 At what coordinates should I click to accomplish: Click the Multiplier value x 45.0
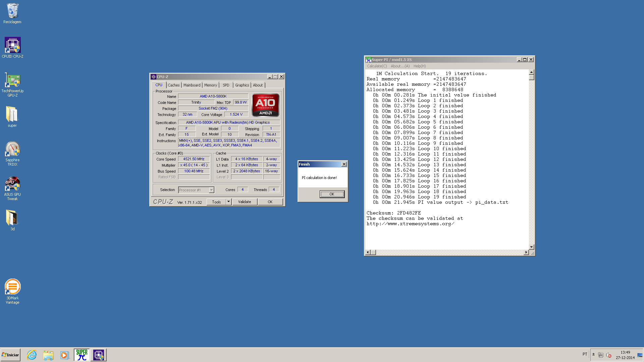tap(194, 165)
